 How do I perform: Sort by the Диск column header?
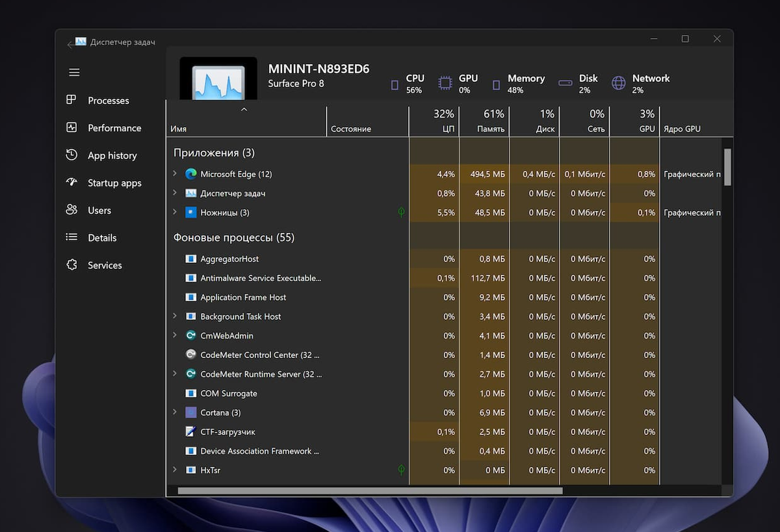[x=534, y=121]
